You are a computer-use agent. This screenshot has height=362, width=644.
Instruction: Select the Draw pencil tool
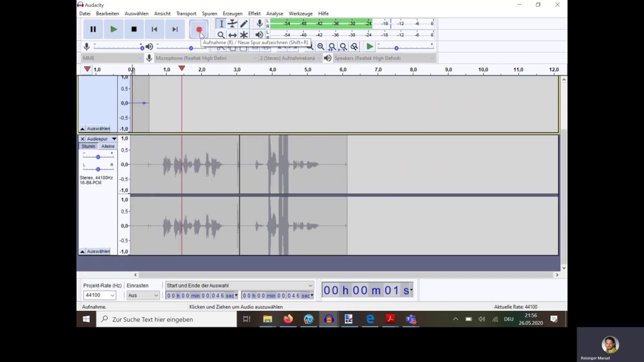pyautogui.click(x=244, y=24)
